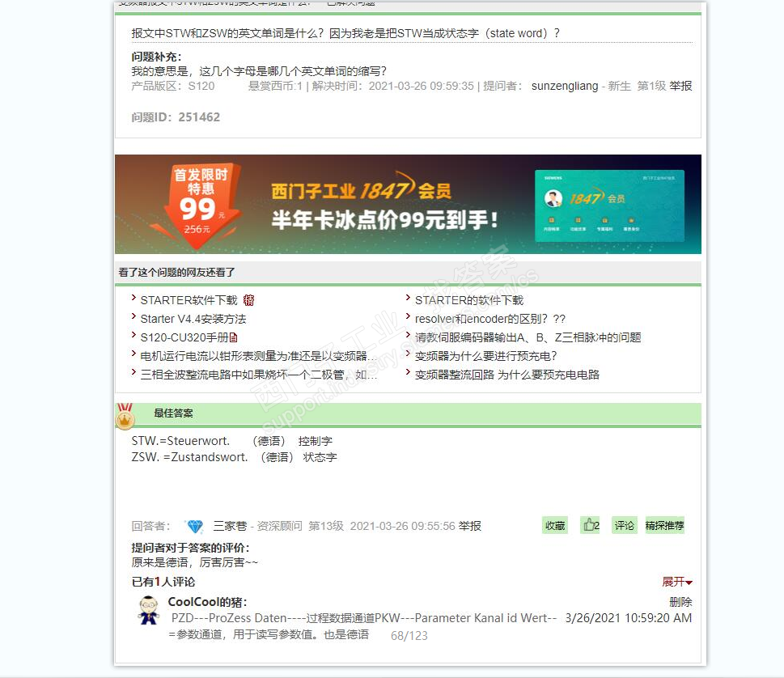The image size is (784, 678).
Task: Open link 变频器整流回路 为什么要预充电电路
Action: pyautogui.click(x=507, y=375)
